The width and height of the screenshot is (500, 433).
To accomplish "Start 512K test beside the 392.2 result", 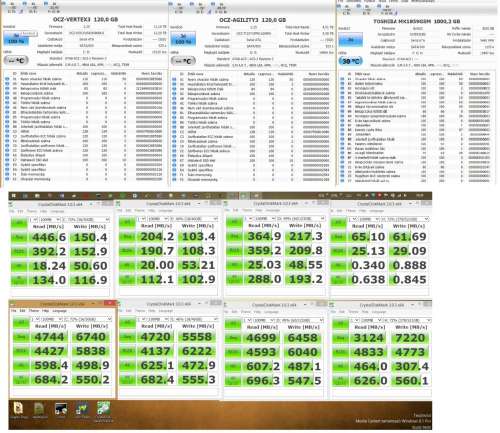I will click(19, 251).
